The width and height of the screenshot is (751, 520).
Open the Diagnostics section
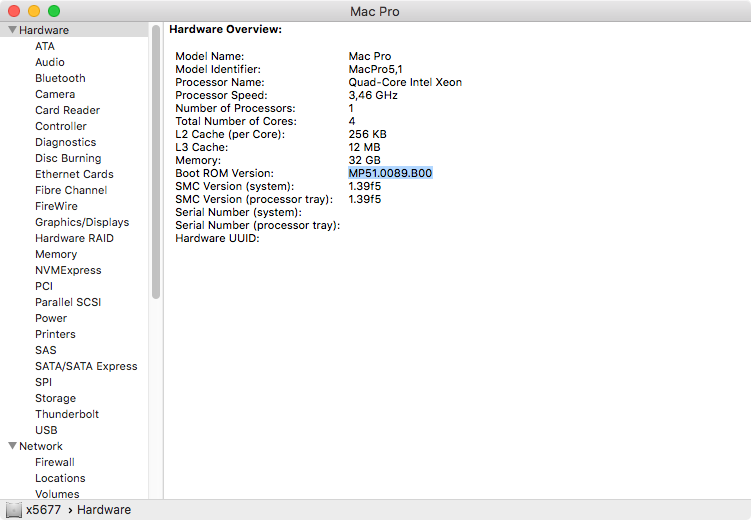tap(66, 142)
